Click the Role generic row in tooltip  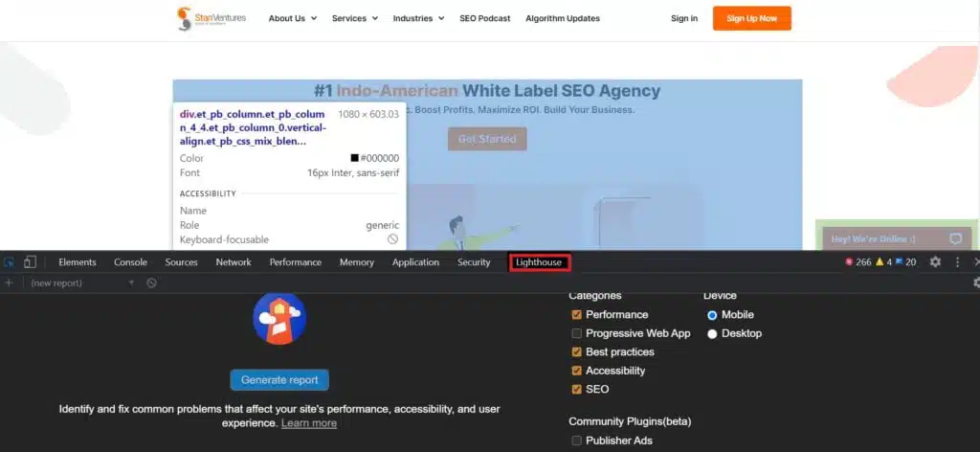pos(289,225)
